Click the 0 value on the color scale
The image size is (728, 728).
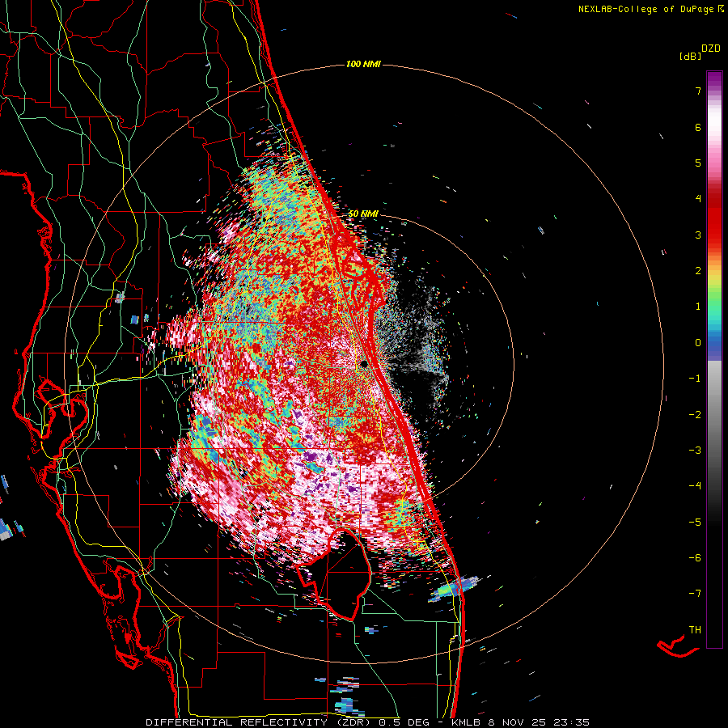pyautogui.click(x=698, y=343)
